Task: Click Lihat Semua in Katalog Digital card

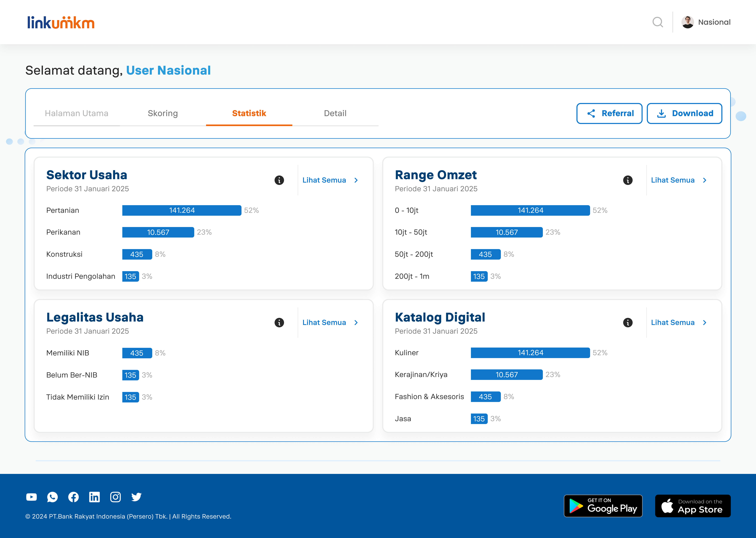Action: tap(679, 323)
